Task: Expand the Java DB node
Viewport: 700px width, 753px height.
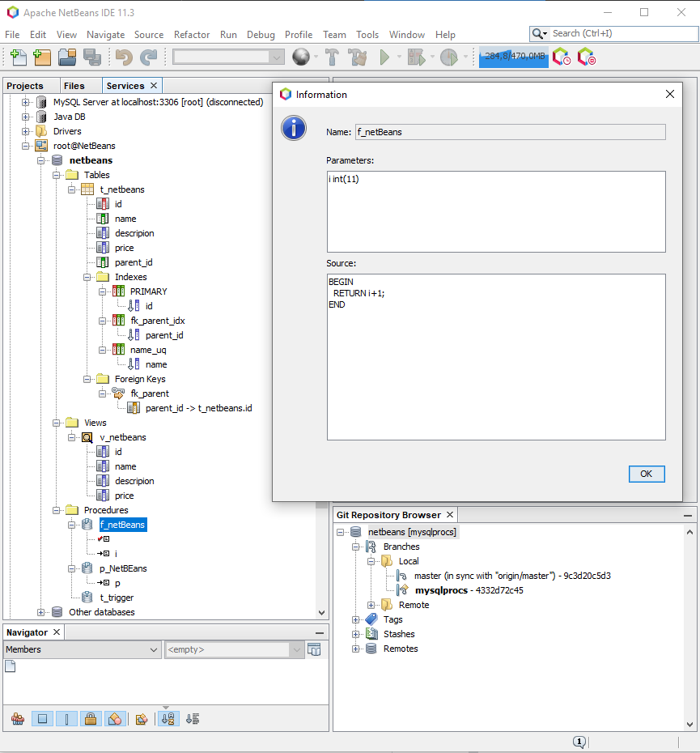Action: (x=25, y=117)
